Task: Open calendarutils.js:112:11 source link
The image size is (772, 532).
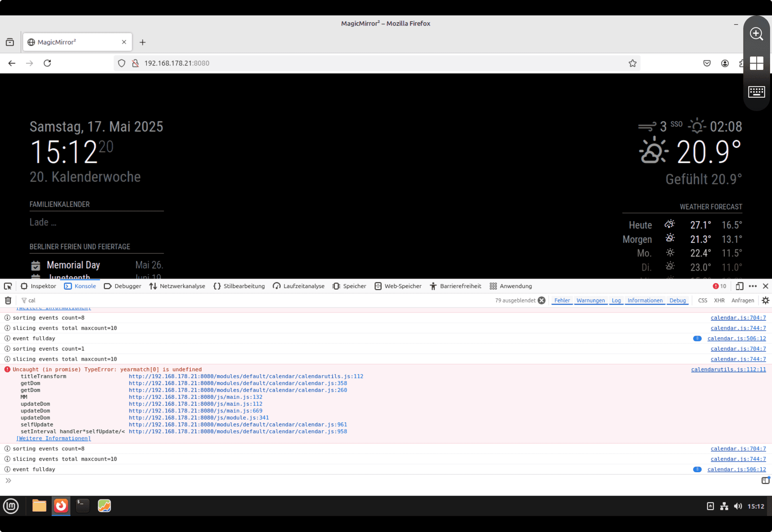Action: tap(728, 369)
